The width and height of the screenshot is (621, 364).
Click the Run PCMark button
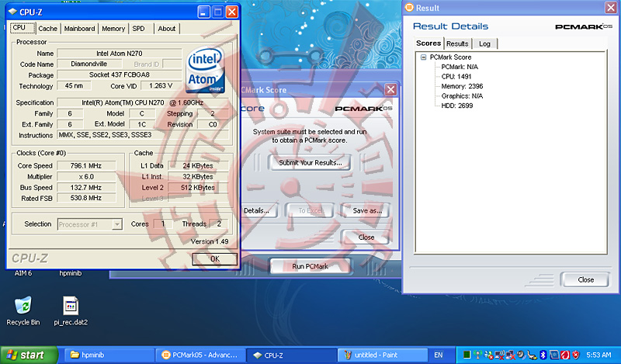[310, 266]
